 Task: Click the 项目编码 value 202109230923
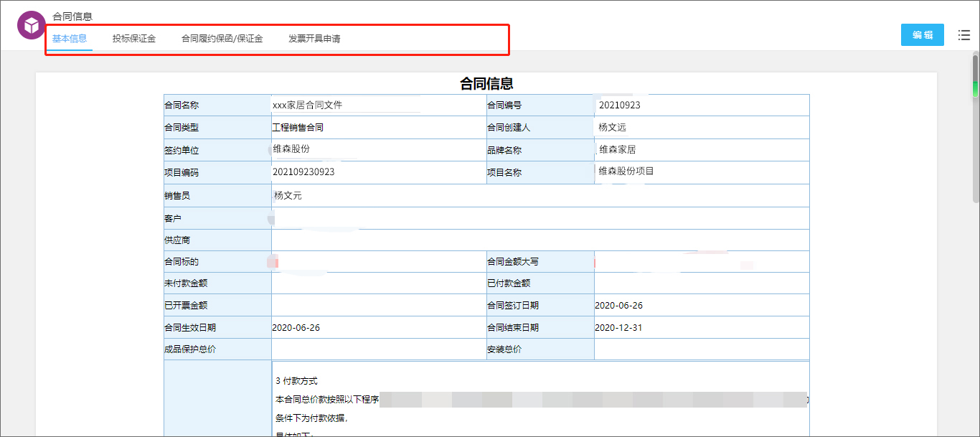[x=303, y=172]
